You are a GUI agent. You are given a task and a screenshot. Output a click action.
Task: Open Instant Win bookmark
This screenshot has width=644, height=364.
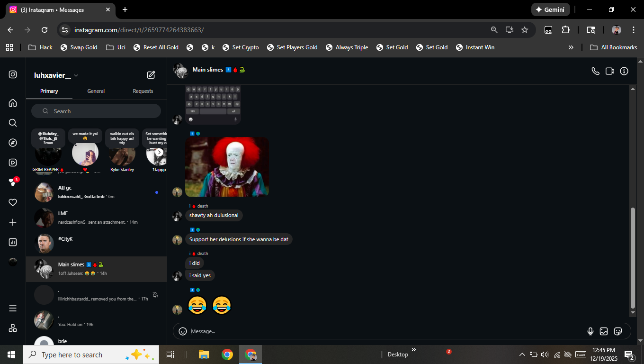[475, 47]
